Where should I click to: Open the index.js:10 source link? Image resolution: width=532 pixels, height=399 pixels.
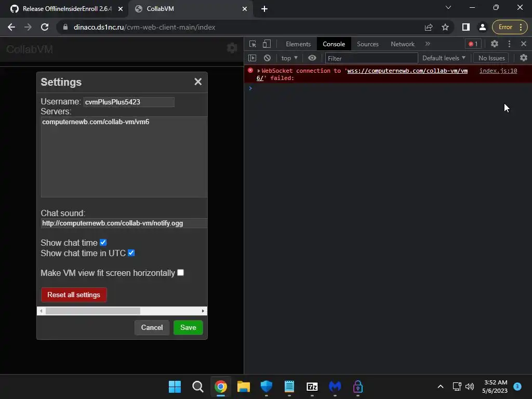(498, 71)
